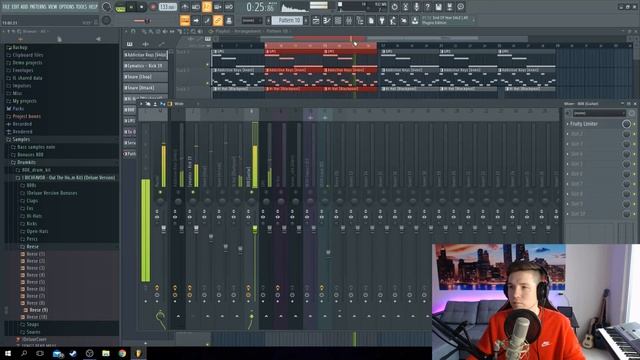The image size is (640, 360).
Task: Click the chat bubble news icon
Action: (460, 7)
